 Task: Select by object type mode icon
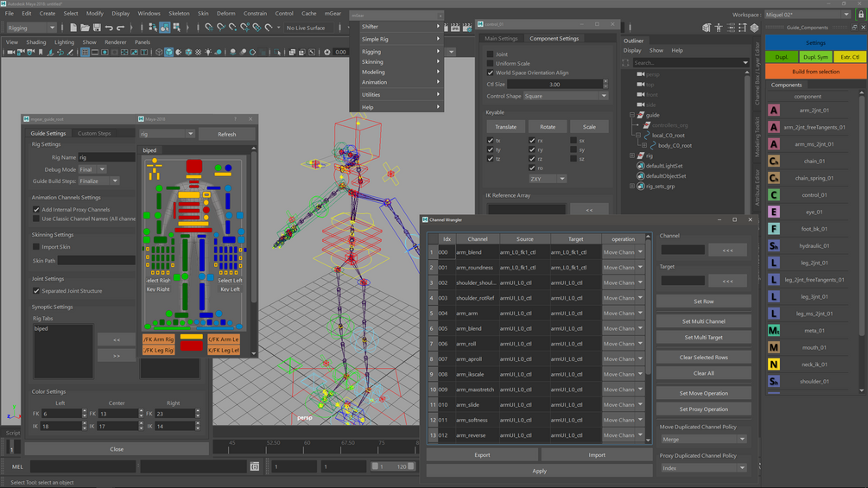click(x=165, y=28)
